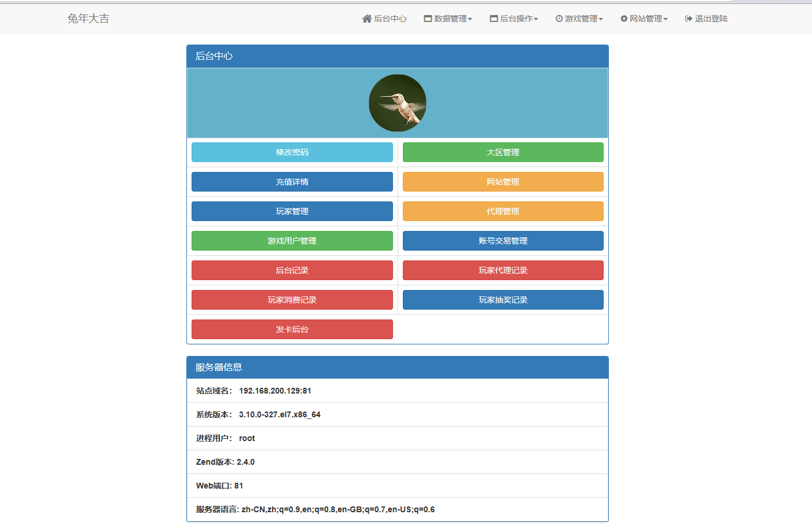Click the logout icon beside 退出登陆
Screen dimensions: 812x529
tap(689, 19)
